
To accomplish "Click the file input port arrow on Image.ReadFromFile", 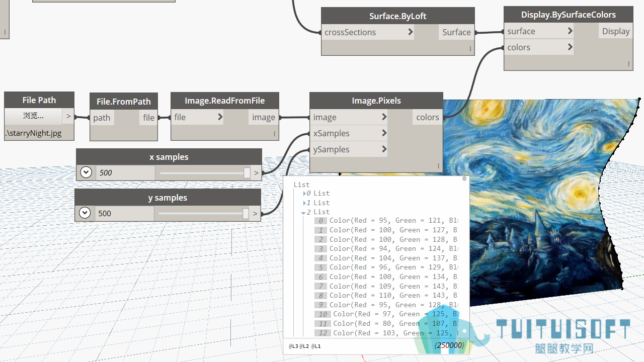I will point(220,117).
